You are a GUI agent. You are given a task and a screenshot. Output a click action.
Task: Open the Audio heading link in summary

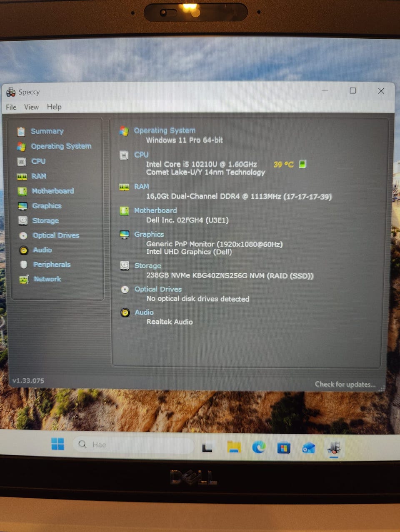point(144,312)
